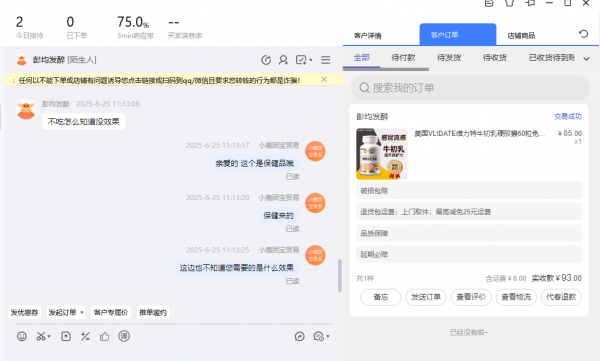This screenshot has height=361, width=600.
Task: Click the 推单邀约 quick action
Action: 153,312
